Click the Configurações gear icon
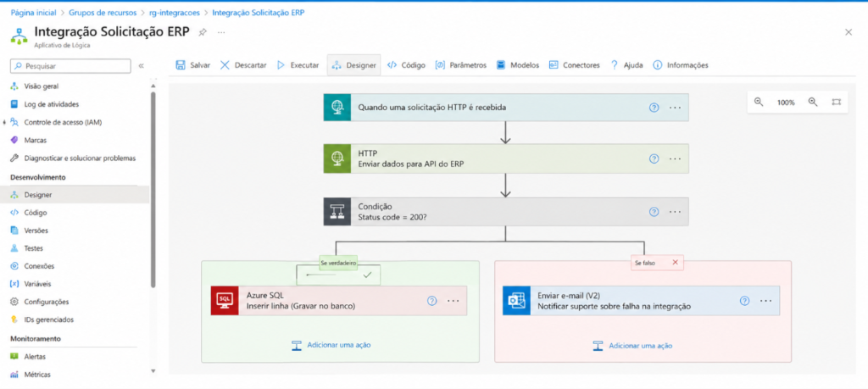868x389 pixels. click(14, 302)
